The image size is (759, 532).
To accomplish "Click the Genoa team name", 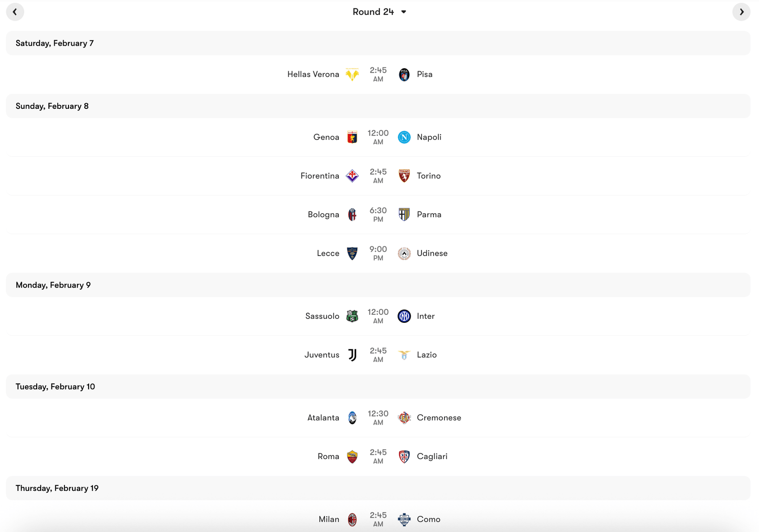I will point(326,137).
